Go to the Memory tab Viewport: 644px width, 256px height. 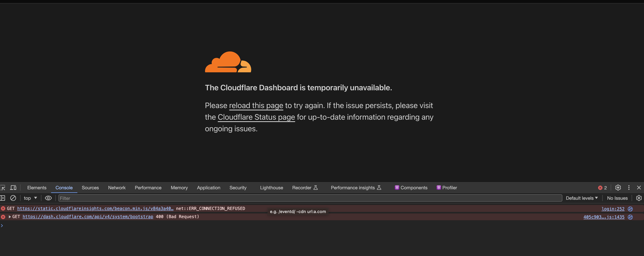(x=179, y=188)
